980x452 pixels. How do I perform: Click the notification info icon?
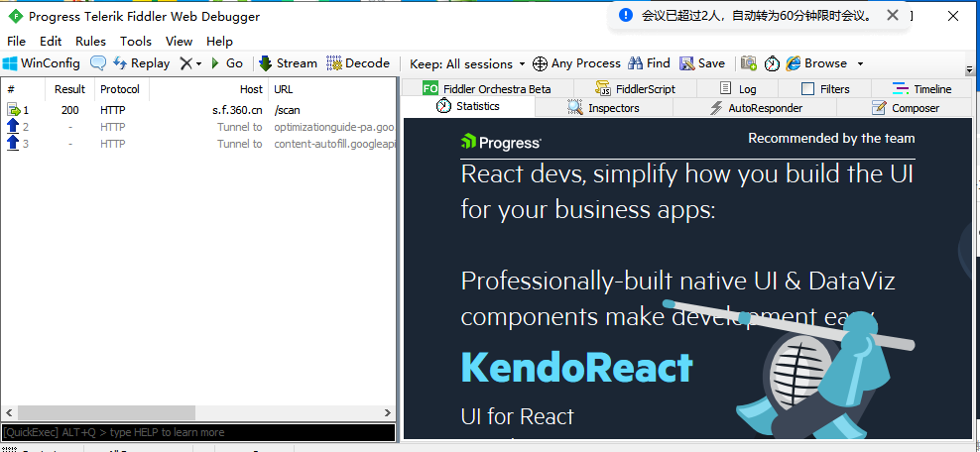626,15
